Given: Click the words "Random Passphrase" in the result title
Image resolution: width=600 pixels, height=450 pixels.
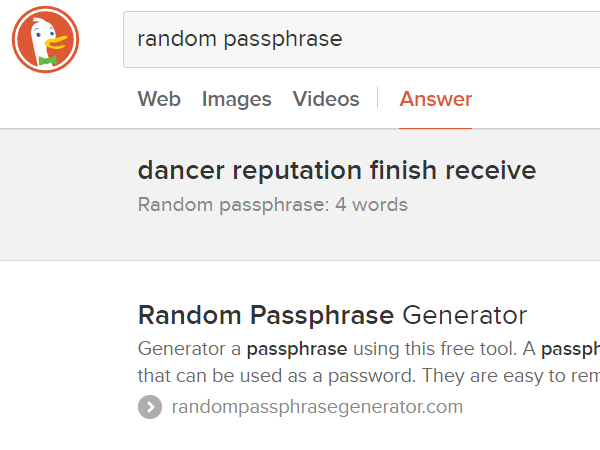Looking at the screenshot, I should (x=265, y=316).
